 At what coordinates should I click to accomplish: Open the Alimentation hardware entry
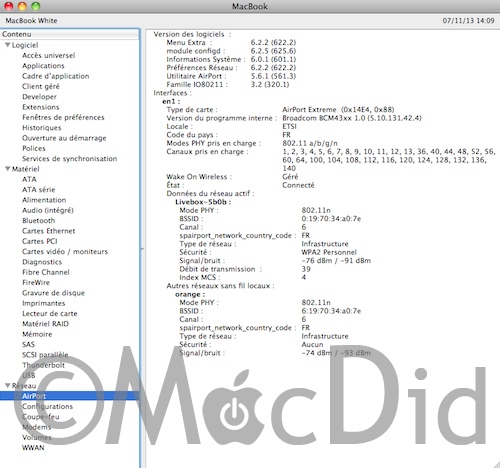coord(44,200)
